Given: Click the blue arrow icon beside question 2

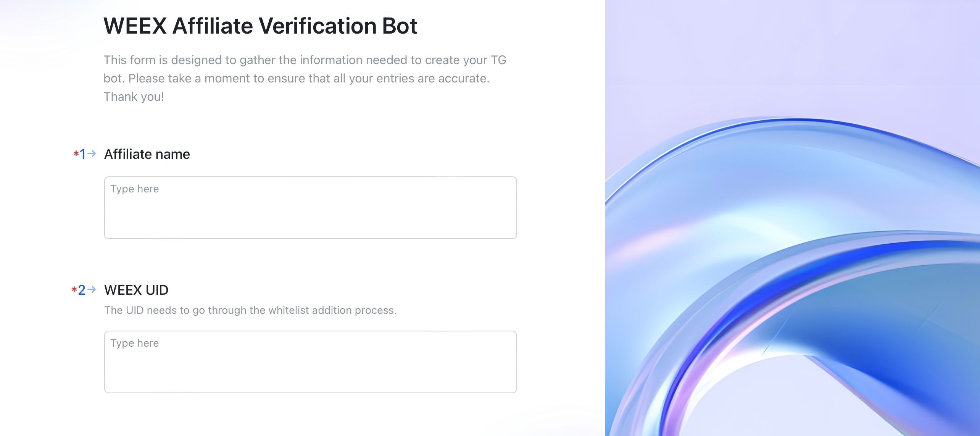Looking at the screenshot, I should pos(92,290).
